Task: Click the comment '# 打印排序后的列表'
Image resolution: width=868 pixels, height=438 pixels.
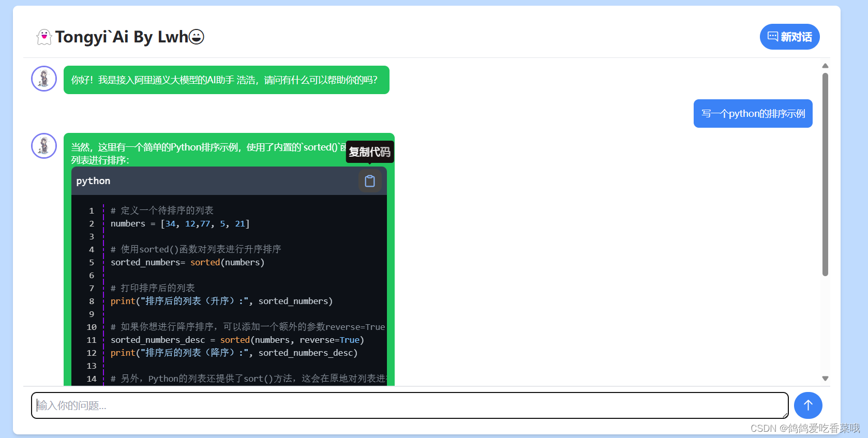Action: (153, 288)
